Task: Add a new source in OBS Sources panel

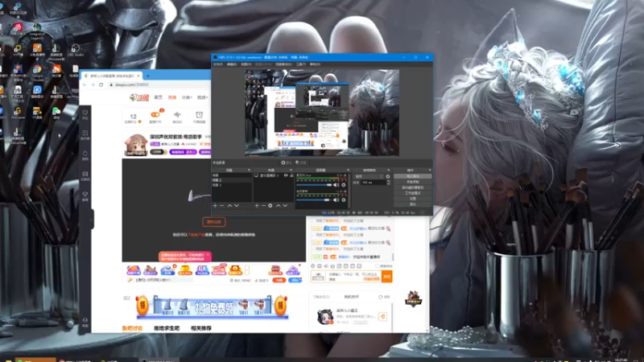Action: [x=256, y=205]
